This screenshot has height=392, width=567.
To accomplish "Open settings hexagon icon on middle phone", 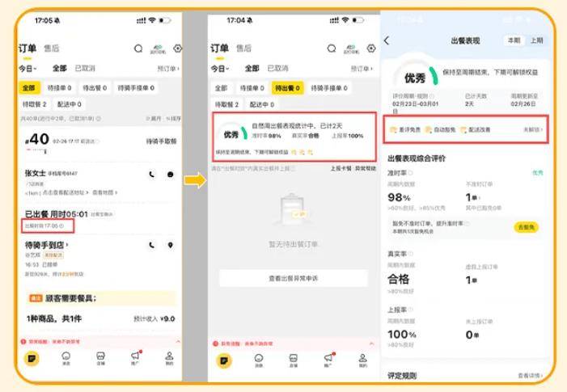I will 369,48.
